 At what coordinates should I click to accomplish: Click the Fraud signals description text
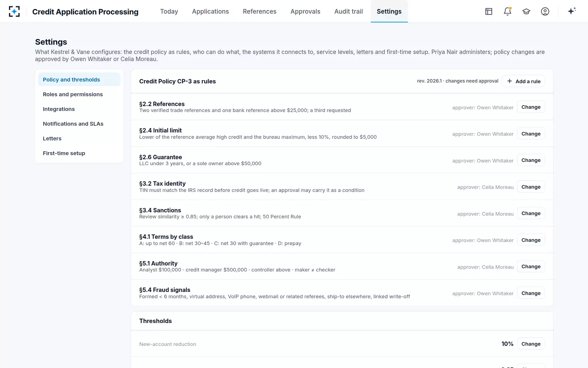pyautogui.click(x=275, y=296)
